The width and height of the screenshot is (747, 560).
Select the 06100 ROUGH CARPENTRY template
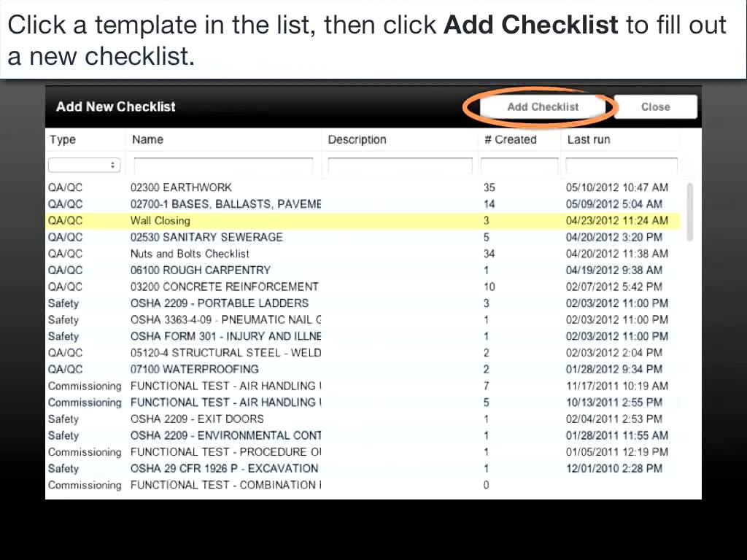[x=219, y=270]
